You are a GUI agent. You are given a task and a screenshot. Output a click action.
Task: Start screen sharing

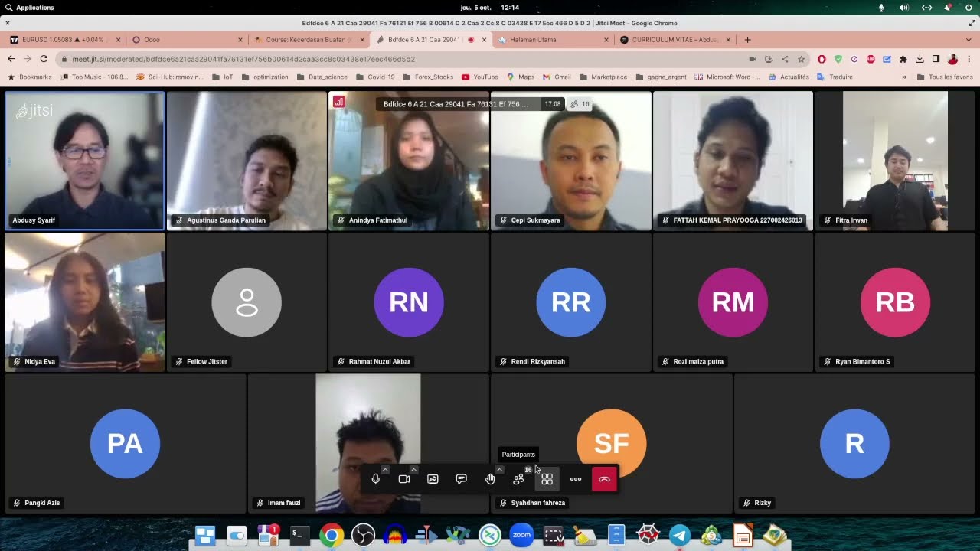(433, 479)
